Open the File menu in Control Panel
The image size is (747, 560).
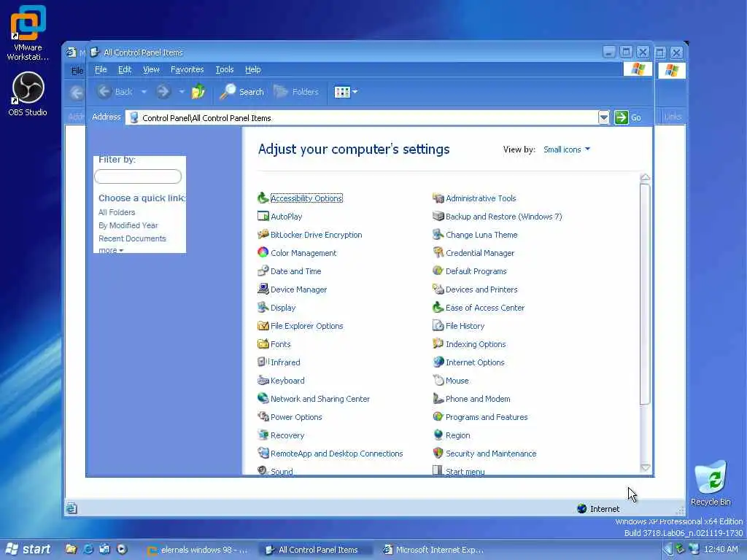click(101, 69)
